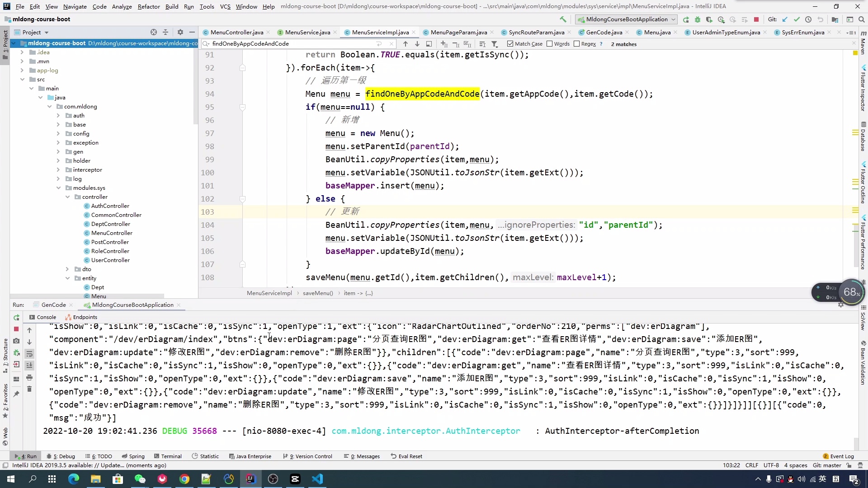Open the MldongCourseBootApplication run configuration dropdown
868x488 pixels.
tap(626, 19)
